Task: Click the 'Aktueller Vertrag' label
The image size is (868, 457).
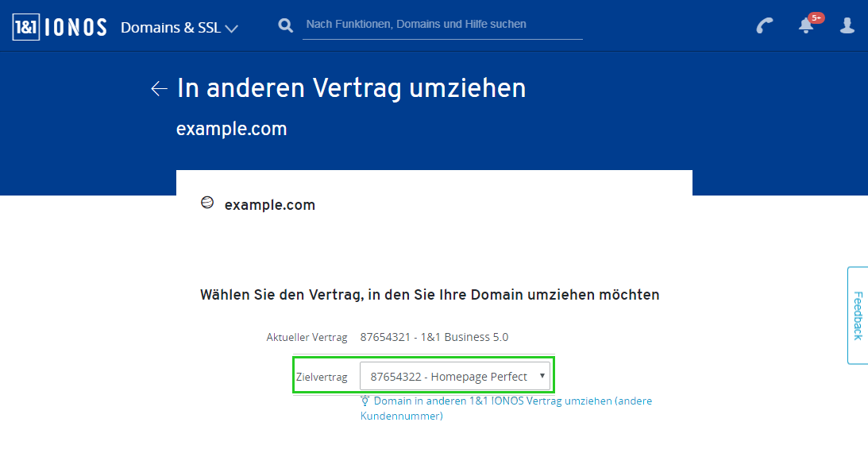Action: 307,337
